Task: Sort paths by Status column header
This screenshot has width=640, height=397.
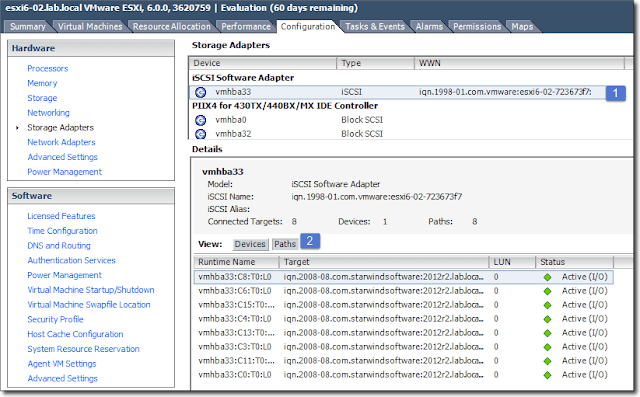Action: 574,262
